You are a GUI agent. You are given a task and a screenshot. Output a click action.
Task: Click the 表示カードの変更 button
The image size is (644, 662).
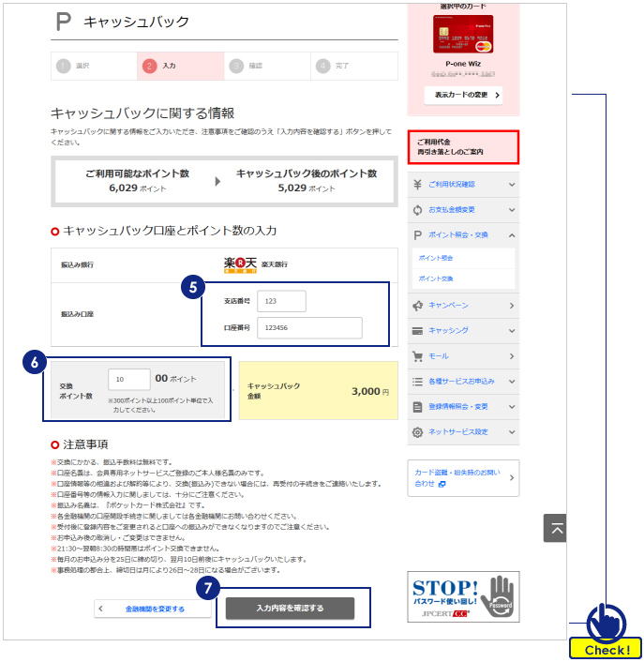click(x=463, y=95)
